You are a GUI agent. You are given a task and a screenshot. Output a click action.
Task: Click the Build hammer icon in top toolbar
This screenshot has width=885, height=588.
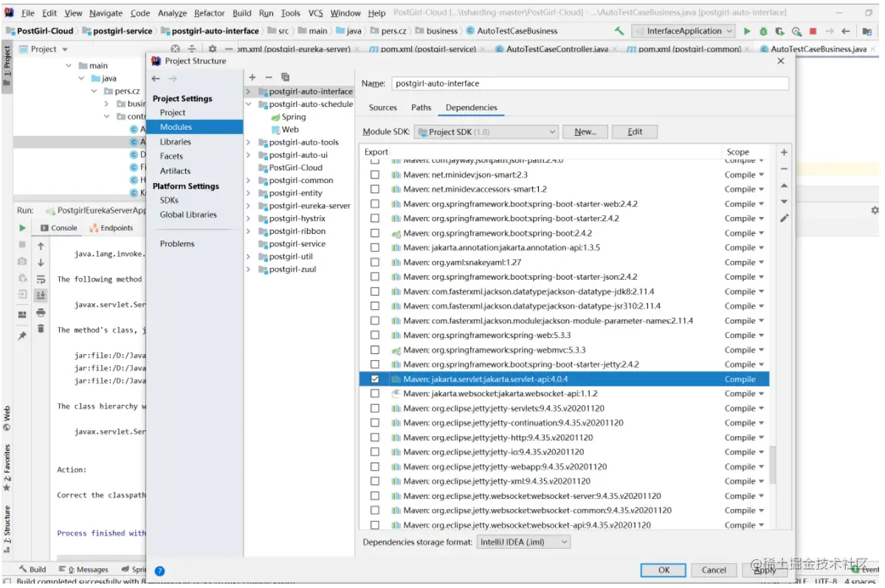[x=619, y=31]
